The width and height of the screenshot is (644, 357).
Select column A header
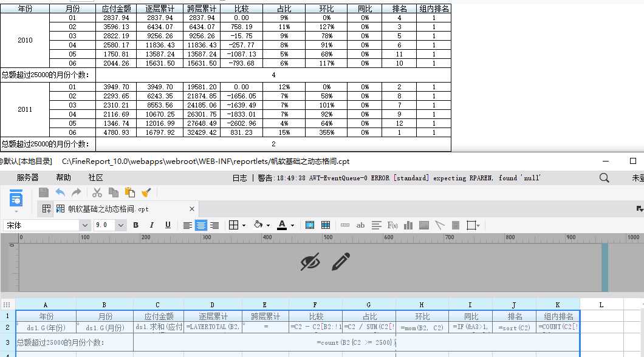pyautogui.click(x=46, y=305)
